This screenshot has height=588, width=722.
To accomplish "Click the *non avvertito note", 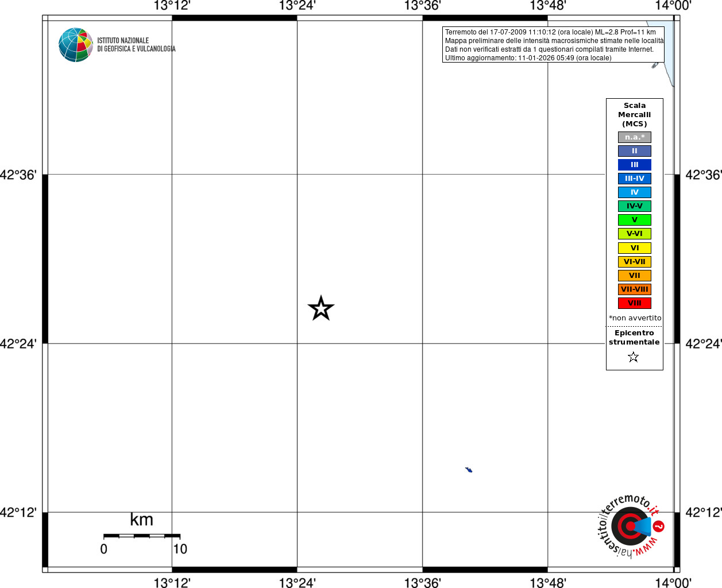I will coord(635,318).
